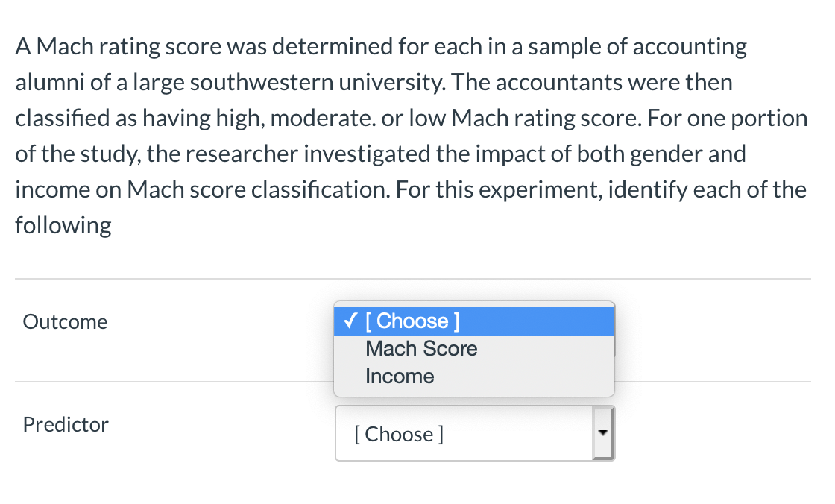Select Mach Score from the Outcome dropdown
Image resolution: width=835 pixels, height=504 pixels.
[x=420, y=348]
